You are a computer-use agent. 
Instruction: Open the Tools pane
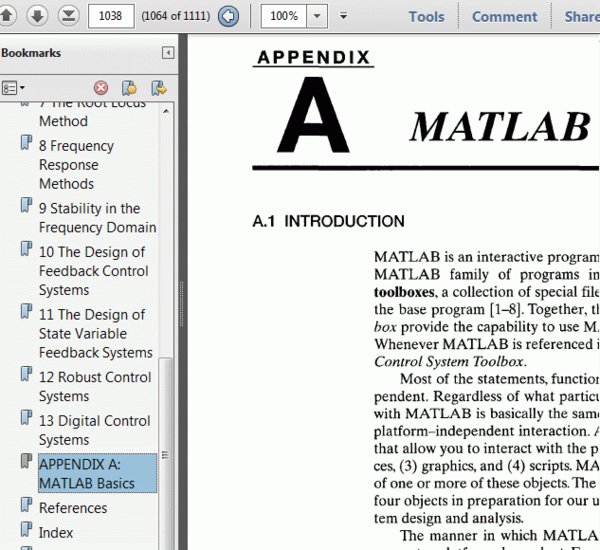(427, 16)
